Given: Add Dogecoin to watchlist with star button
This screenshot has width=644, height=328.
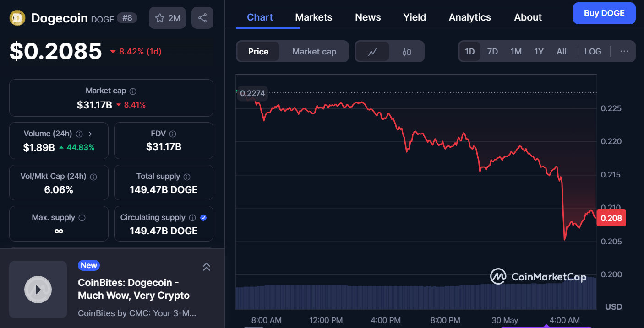Looking at the screenshot, I should click(167, 18).
